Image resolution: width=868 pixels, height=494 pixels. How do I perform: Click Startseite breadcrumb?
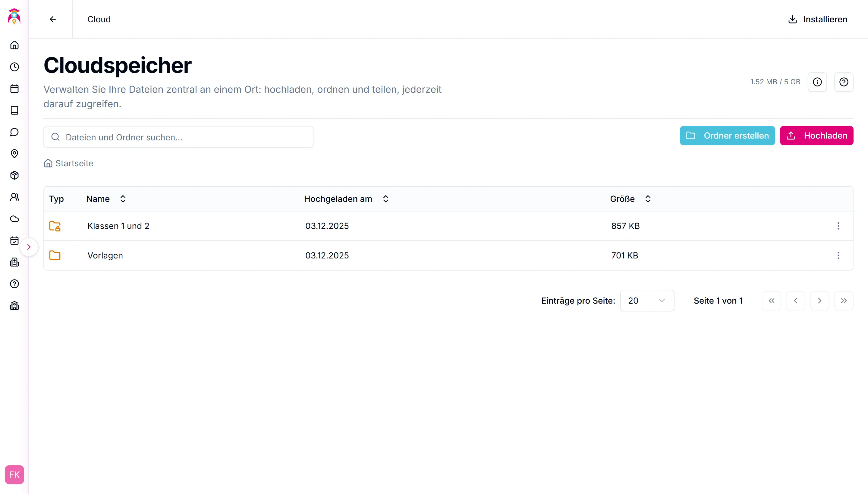point(74,163)
